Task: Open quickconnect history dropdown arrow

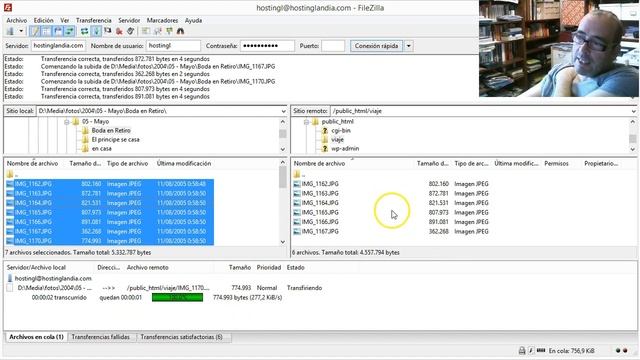Action: 409,46
